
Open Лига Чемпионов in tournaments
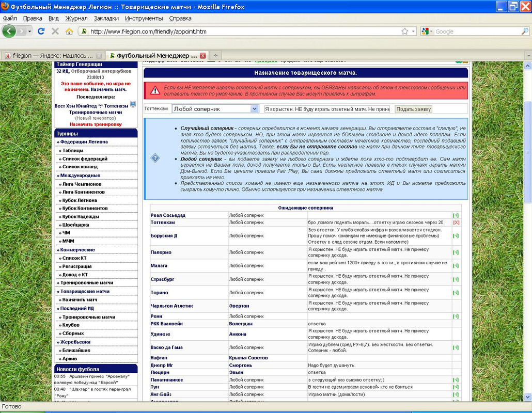(x=82, y=184)
